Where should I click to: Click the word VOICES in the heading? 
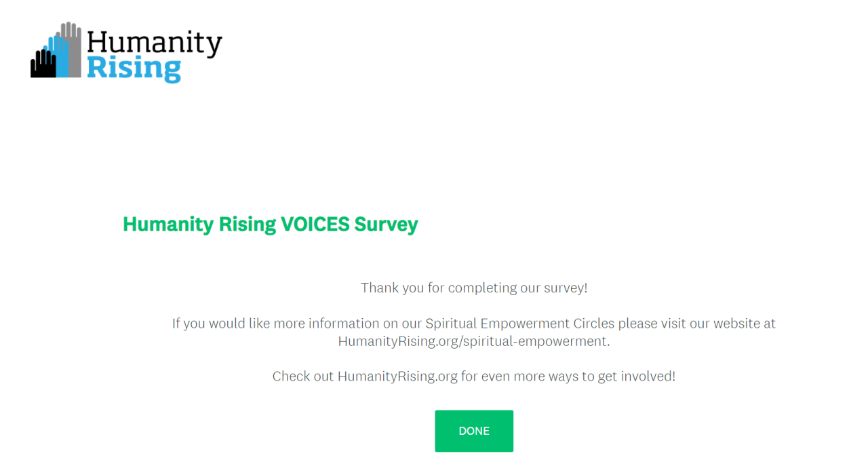(x=315, y=224)
